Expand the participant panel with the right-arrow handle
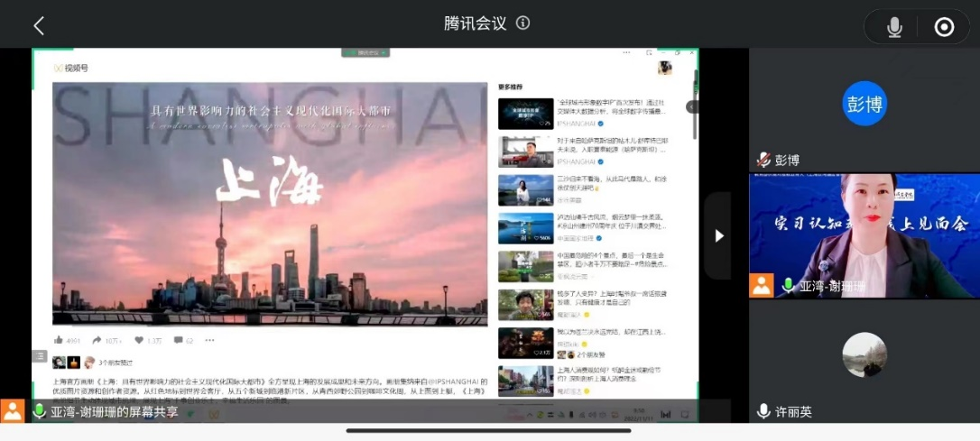980x441 pixels. pos(718,235)
